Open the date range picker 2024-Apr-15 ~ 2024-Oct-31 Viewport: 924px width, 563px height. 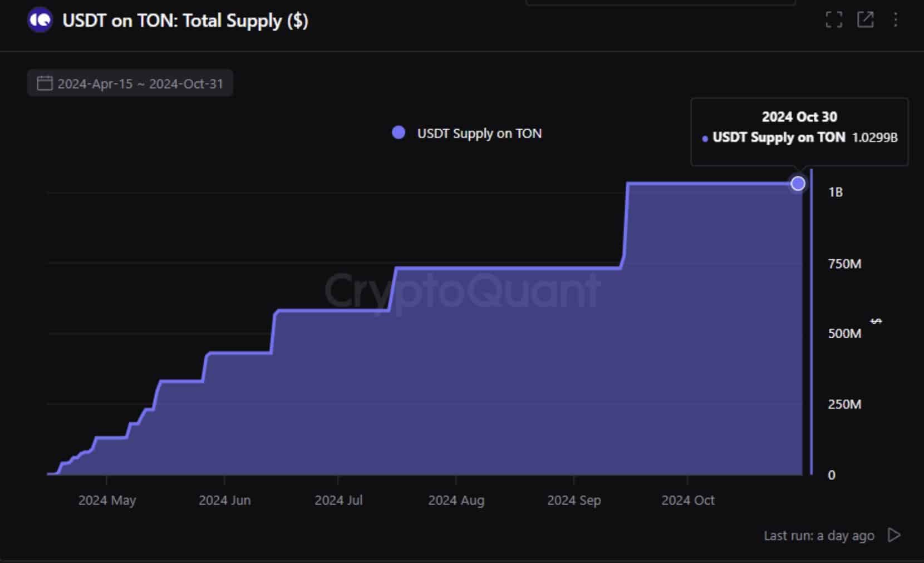[130, 83]
